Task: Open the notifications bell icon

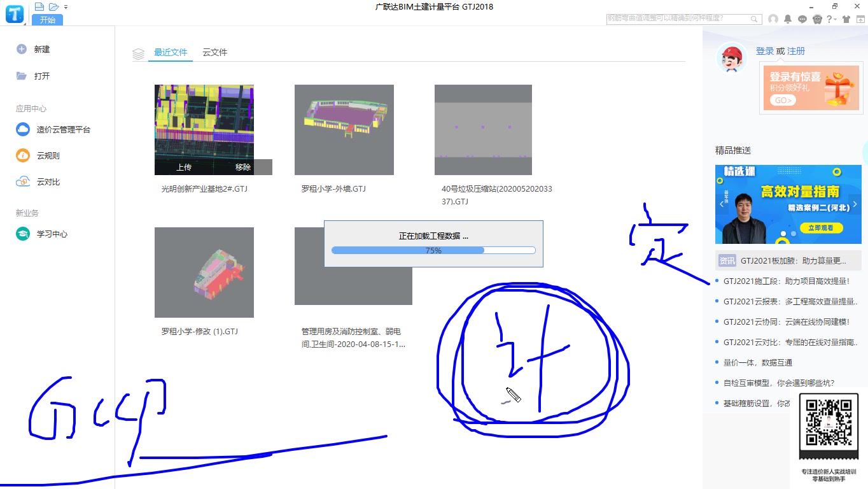Action: pyautogui.click(x=788, y=19)
